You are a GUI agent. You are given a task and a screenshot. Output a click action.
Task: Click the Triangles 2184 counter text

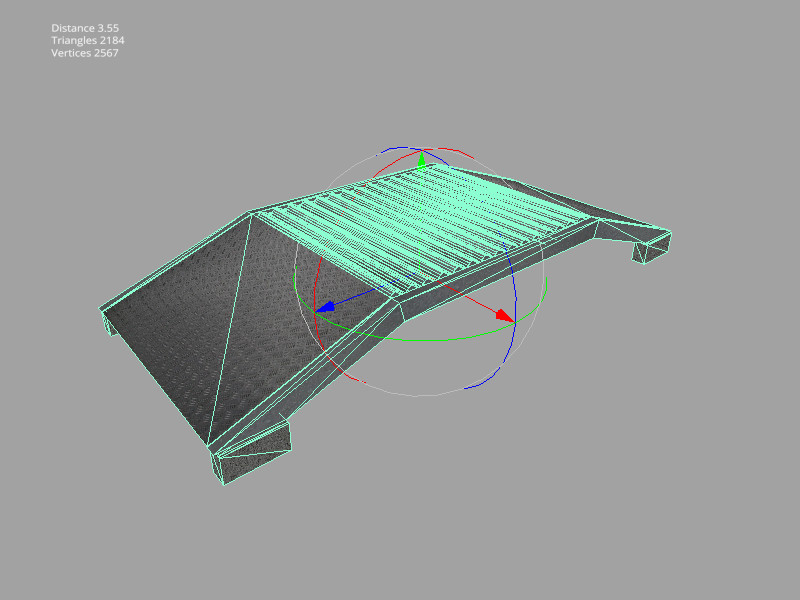click(x=88, y=41)
